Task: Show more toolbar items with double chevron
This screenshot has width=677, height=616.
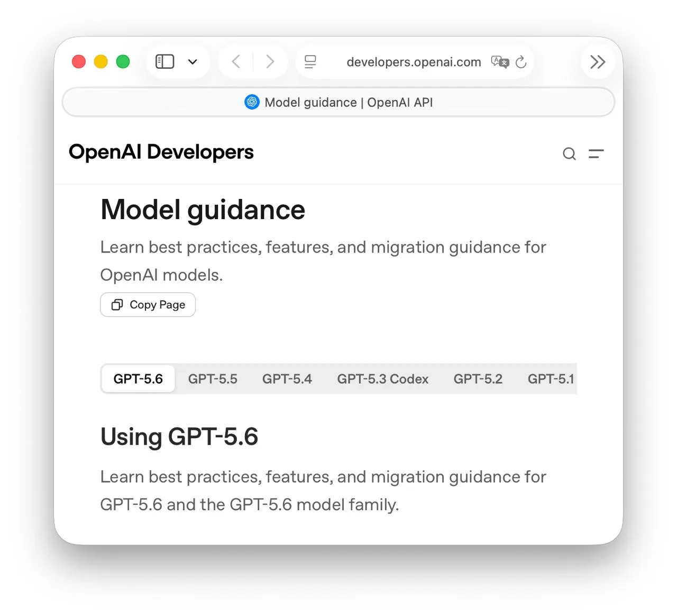Action: [x=598, y=62]
